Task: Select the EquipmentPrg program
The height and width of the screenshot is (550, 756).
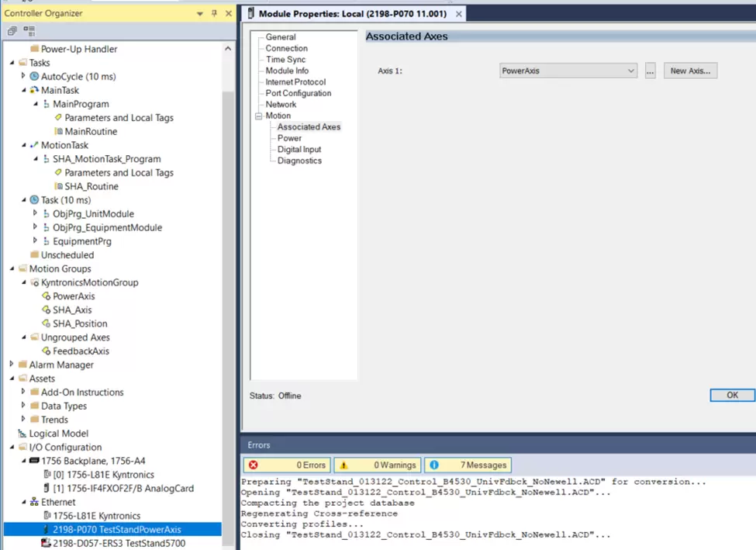Action: (82, 241)
